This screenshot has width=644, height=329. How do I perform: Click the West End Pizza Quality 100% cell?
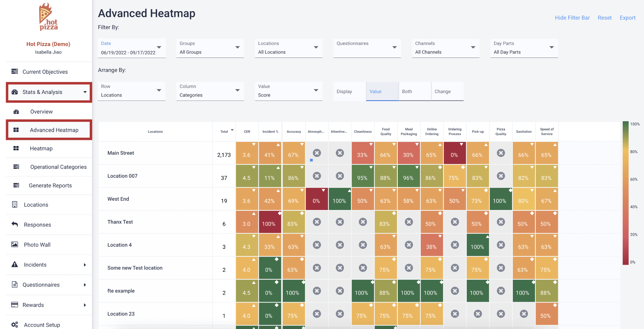pyautogui.click(x=501, y=199)
